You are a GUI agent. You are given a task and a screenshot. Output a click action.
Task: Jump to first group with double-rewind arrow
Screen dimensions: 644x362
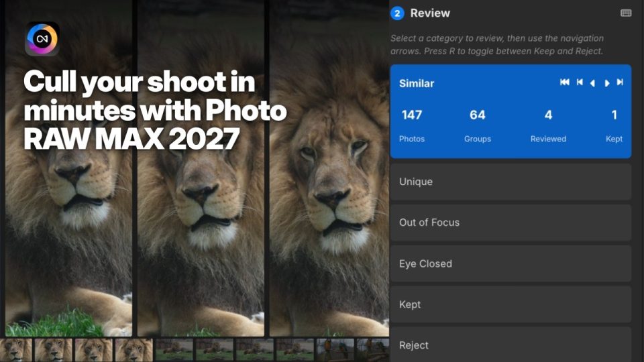click(x=565, y=82)
